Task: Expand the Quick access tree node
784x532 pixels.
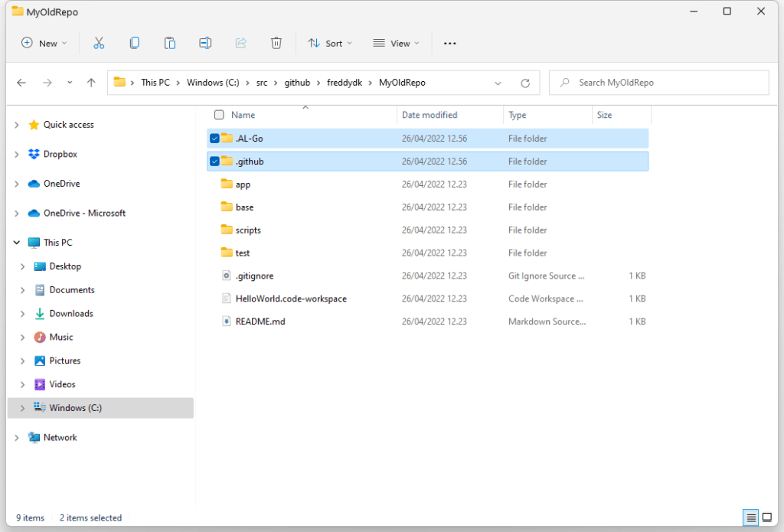Action: pyautogui.click(x=17, y=125)
